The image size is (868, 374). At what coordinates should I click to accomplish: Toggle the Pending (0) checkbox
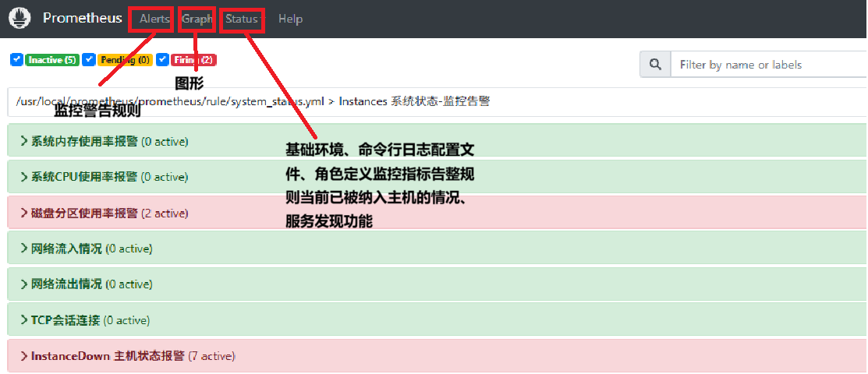[x=89, y=60]
